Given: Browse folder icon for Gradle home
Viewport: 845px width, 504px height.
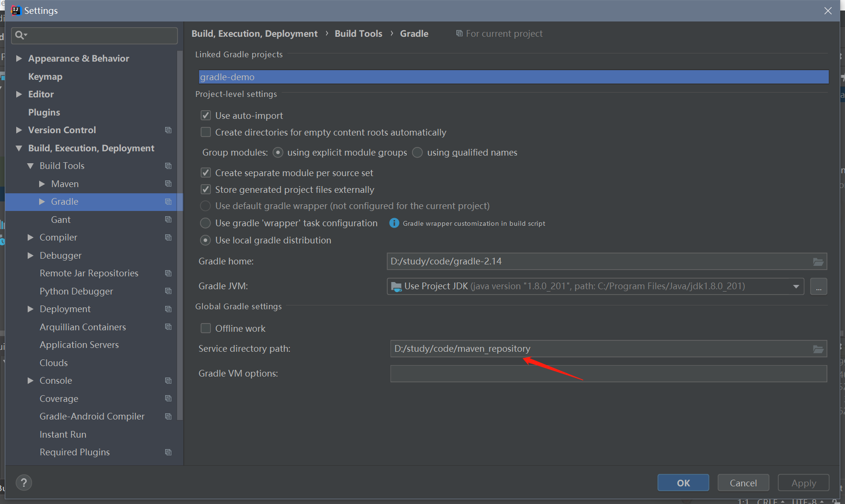Looking at the screenshot, I should click(818, 262).
